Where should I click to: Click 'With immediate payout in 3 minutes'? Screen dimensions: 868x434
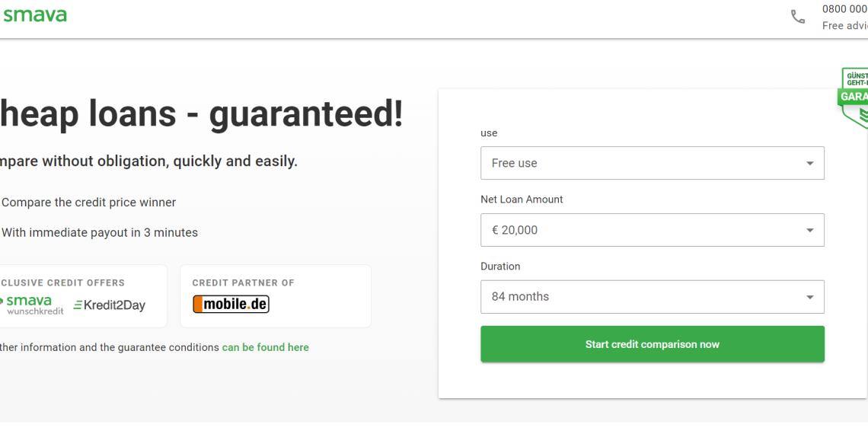pyautogui.click(x=100, y=233)
